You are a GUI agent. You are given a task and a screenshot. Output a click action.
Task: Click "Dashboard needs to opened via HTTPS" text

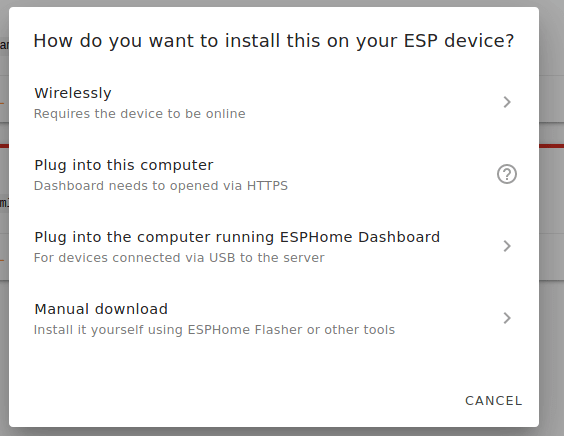click(x=161, y=186)
